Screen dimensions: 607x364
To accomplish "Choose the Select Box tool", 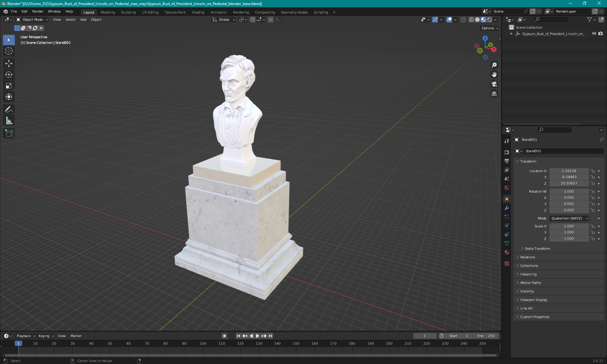I will [x=9, y=40].
